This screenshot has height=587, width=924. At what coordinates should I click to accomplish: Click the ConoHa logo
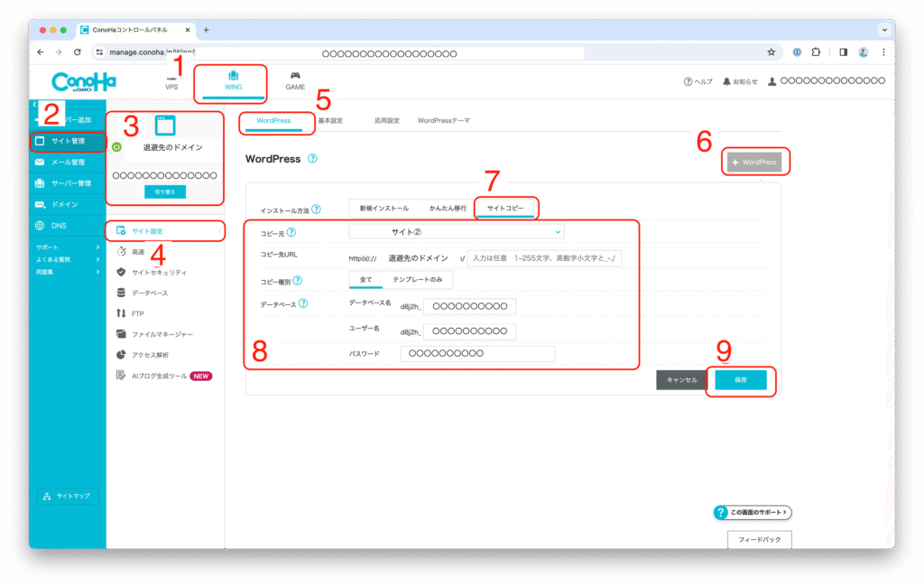point(84,82)
